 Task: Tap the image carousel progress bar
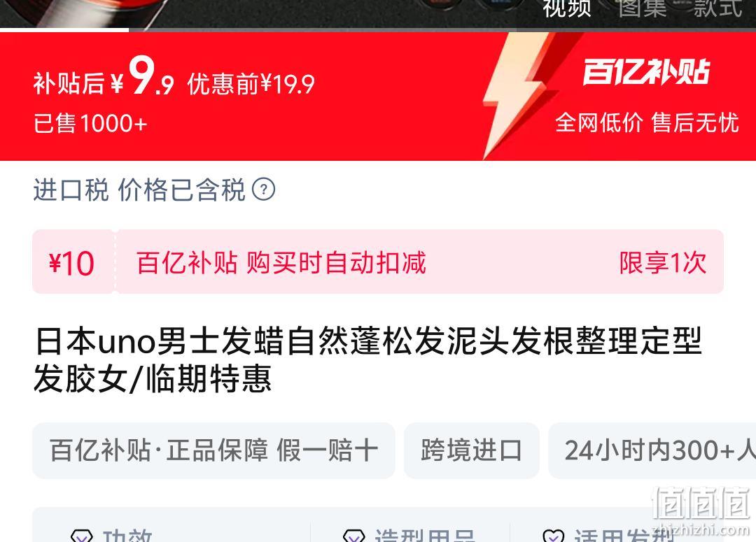pyautogui.click(x=378, y=30)
